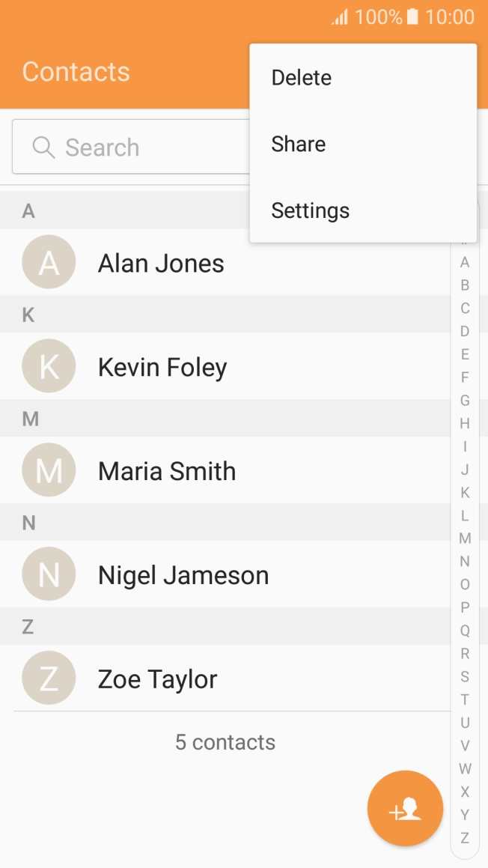
Task: Open Settings from the menu
Action: click(310, 210)
